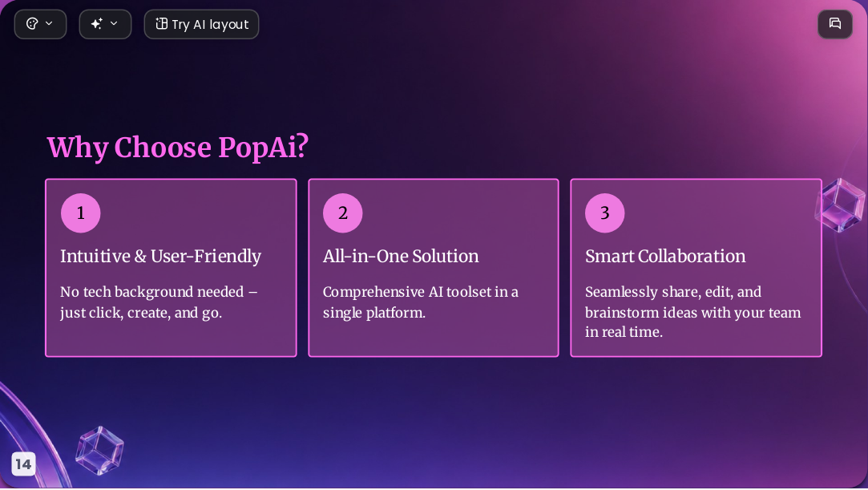Open the theme palette dropdown

(x=40, y=24)
